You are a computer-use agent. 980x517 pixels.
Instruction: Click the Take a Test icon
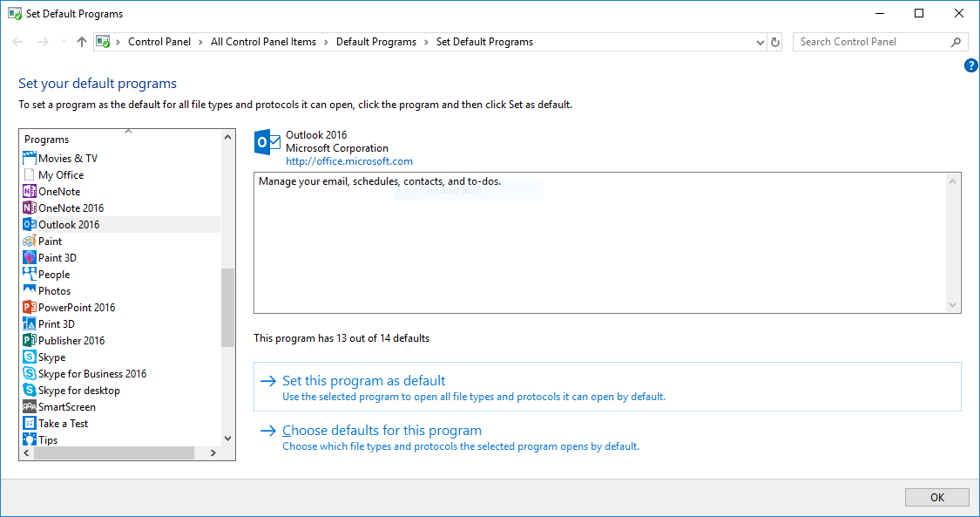pyautogui.click(x=30, y=423)
